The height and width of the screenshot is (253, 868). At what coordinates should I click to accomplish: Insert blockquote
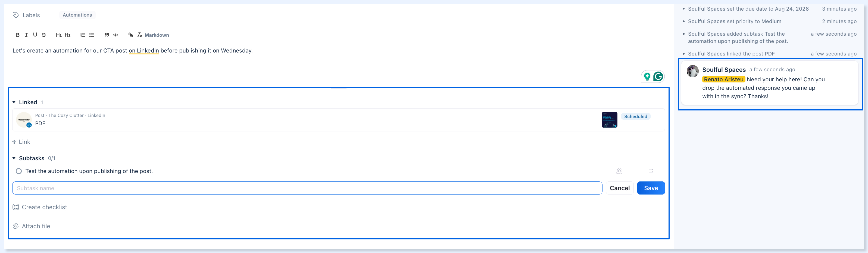tap(107, 35)
